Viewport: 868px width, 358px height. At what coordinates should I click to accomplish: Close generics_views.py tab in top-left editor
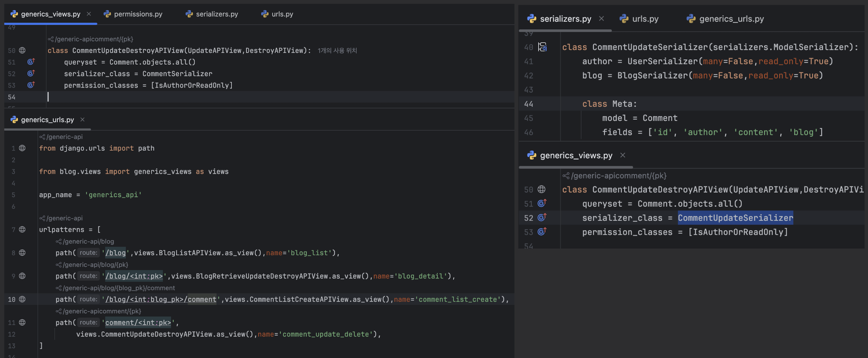click(89, 14)
